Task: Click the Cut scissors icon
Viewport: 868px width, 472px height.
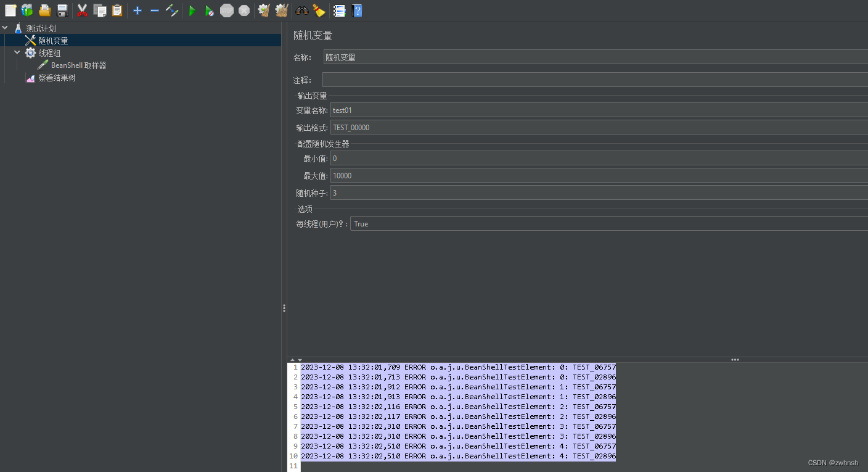Action: coord(82,10)
